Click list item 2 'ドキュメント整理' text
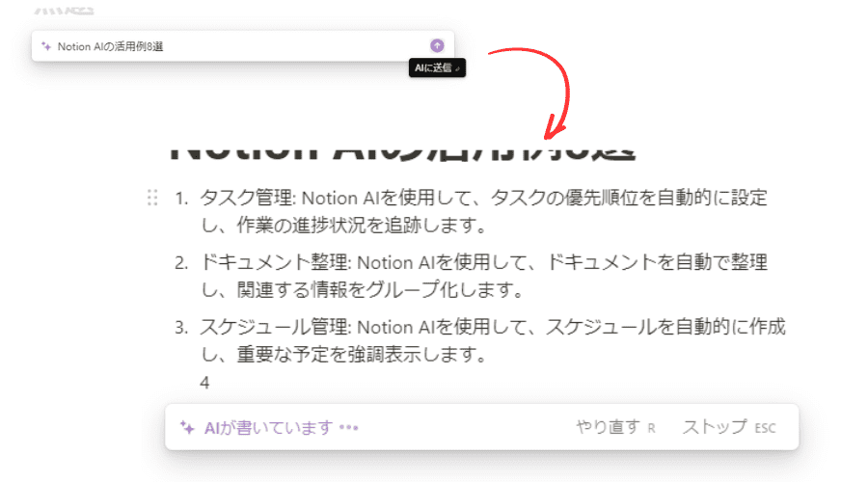 pos(275,262)
